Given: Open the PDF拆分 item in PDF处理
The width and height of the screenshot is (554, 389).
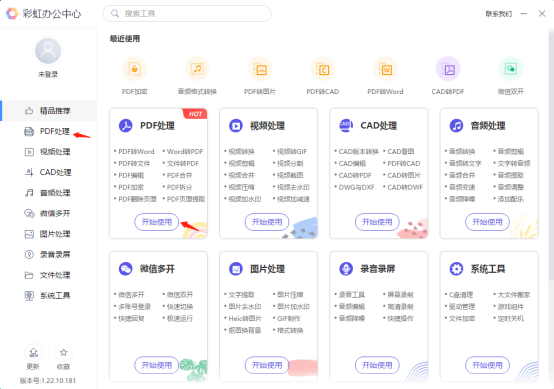Looking at the screenshot, I should click(179, 187).
